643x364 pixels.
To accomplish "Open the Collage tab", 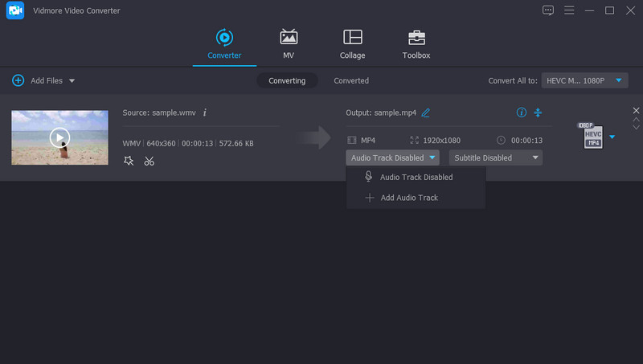I will point(352,44).
